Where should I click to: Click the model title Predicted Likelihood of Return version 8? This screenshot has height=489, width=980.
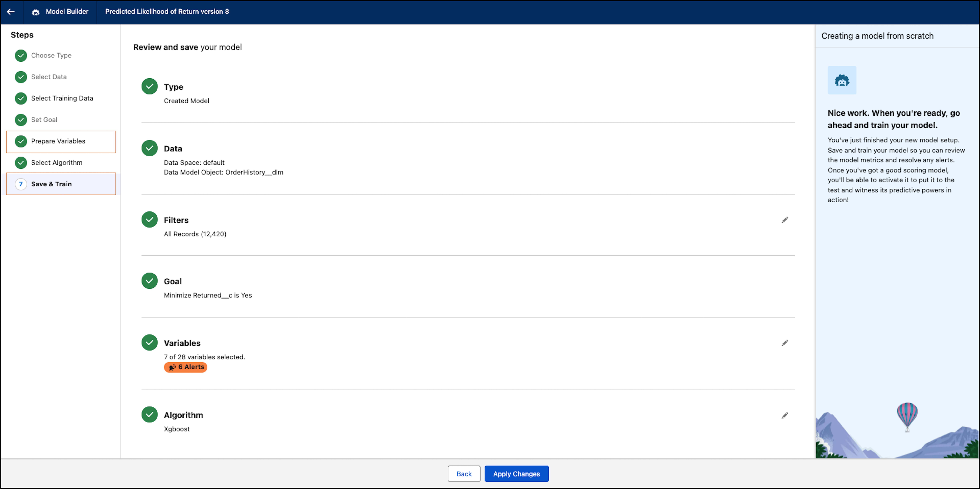[x=167, y=12]
